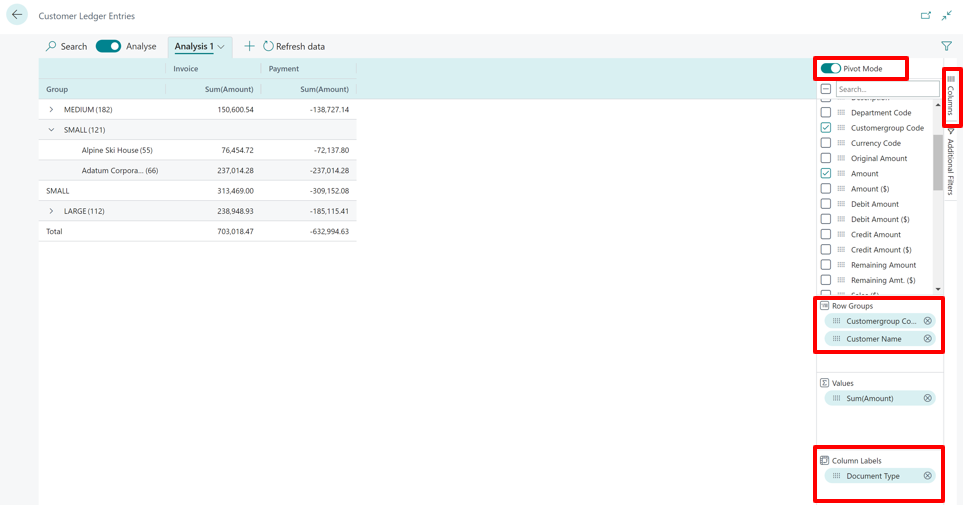Toggle the Analyse switch off
This screenshot has height=505, width=963.
coord(108,46)
